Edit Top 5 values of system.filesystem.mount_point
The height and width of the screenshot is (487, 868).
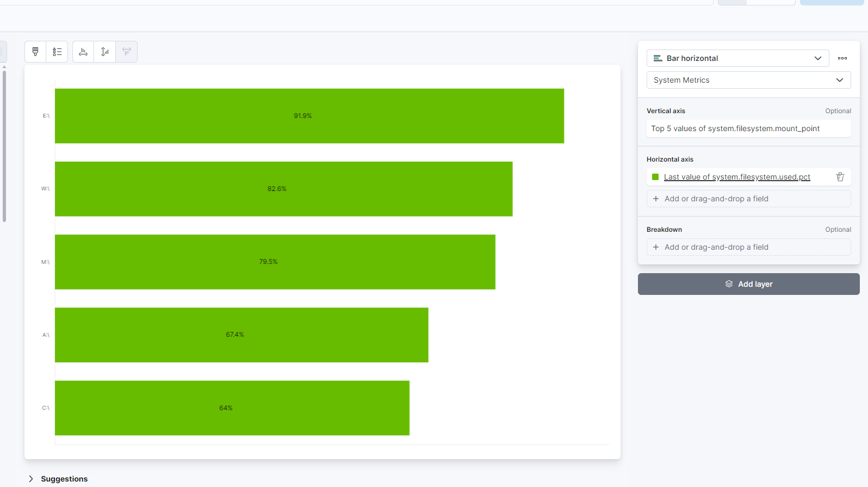[748, 128]
